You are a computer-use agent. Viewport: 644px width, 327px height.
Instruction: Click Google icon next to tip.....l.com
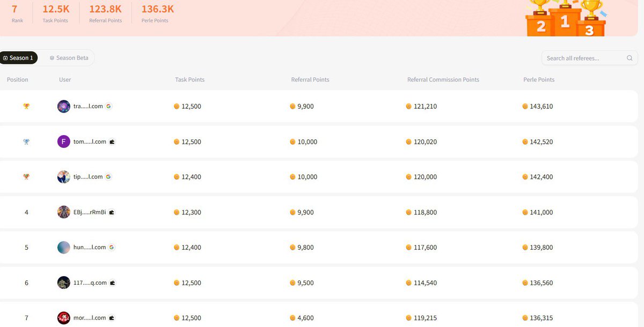pos(108,177)
